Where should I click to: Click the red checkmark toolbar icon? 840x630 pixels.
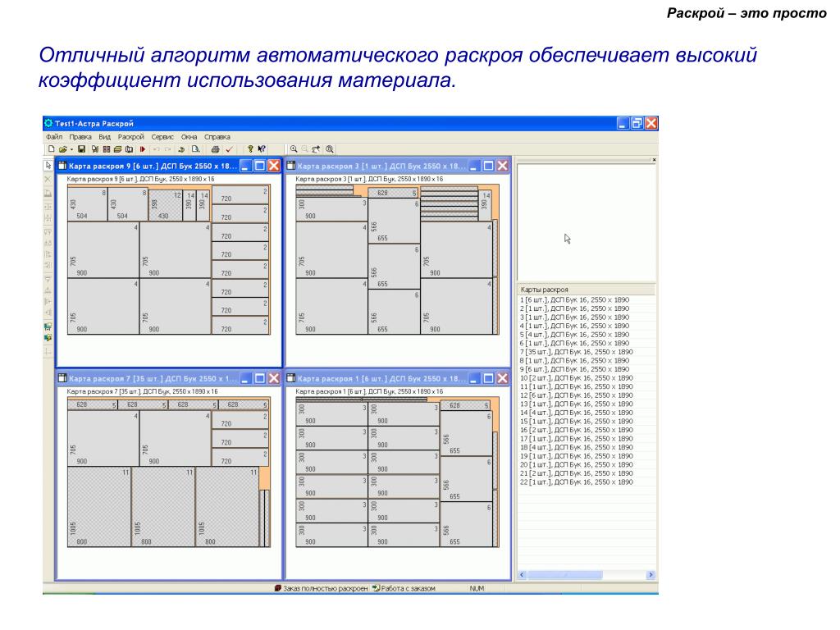(x=230, y=149)
